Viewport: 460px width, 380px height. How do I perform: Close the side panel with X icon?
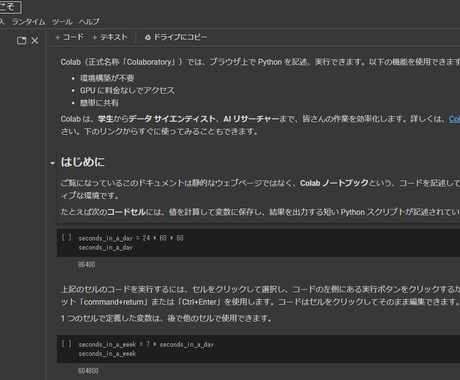35,41
